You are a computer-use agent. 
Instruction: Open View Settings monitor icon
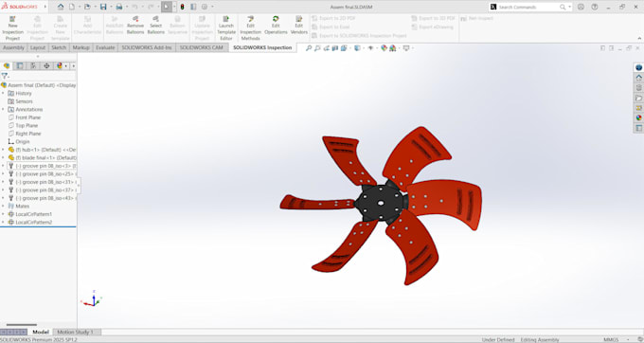click(x=406, y=48)
